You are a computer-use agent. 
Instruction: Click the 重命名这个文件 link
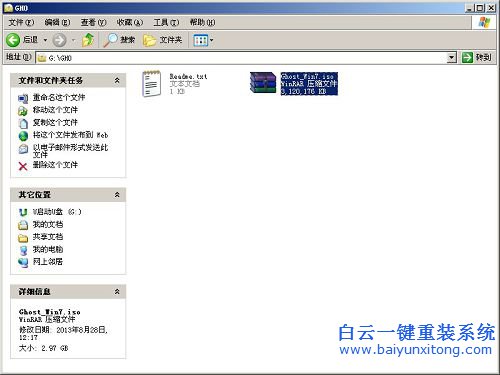tap(59, 98)
